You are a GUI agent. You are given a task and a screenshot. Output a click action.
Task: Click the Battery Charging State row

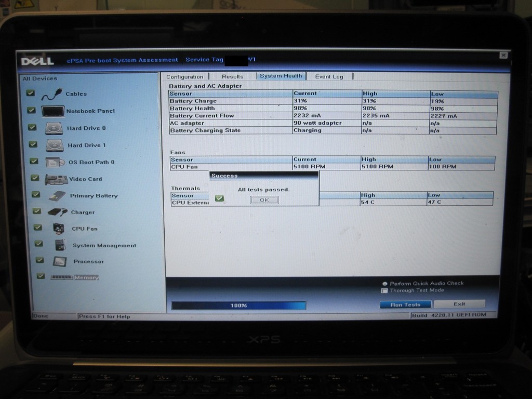[333, 130]
